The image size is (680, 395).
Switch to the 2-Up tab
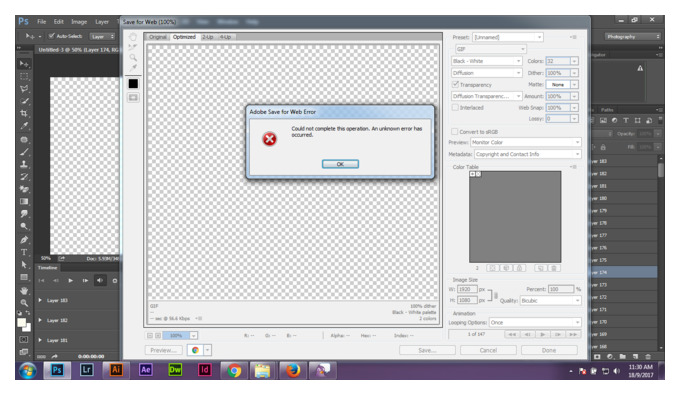click(208, 37)
